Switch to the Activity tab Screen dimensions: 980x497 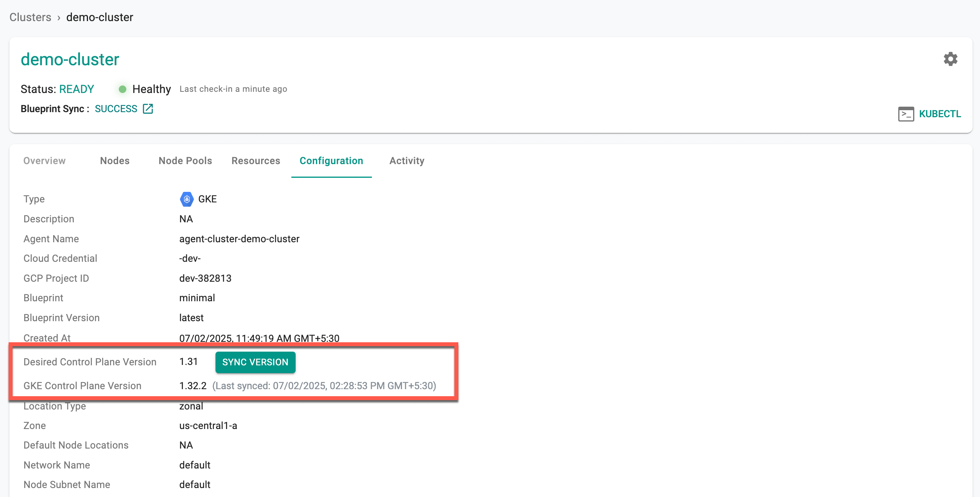(x=407, y=161)
